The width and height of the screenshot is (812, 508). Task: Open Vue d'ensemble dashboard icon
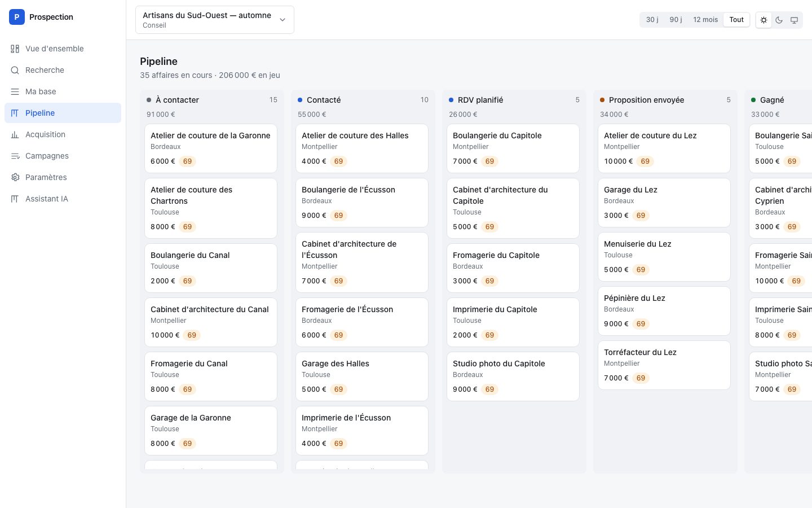15,49
